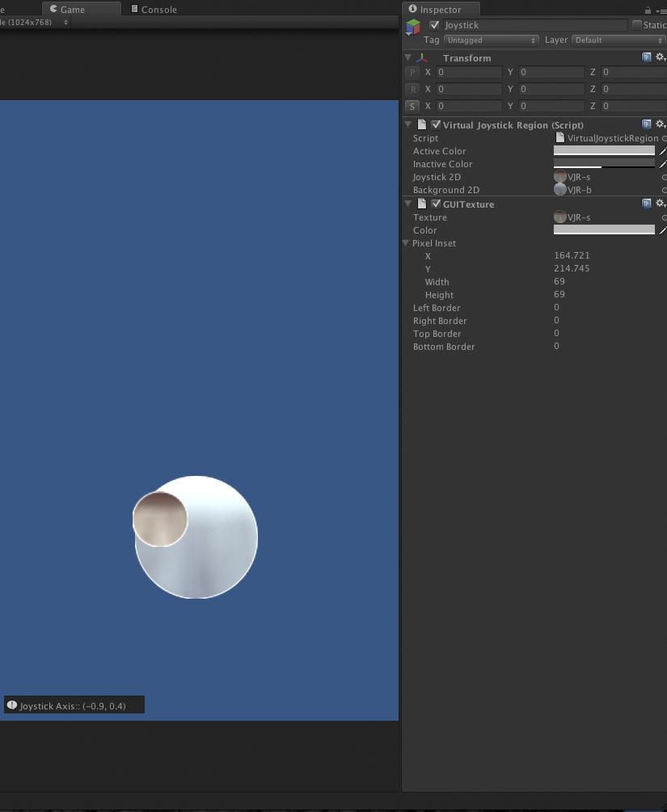Open the Tag dropdown showing Untagged

(491, 40)
